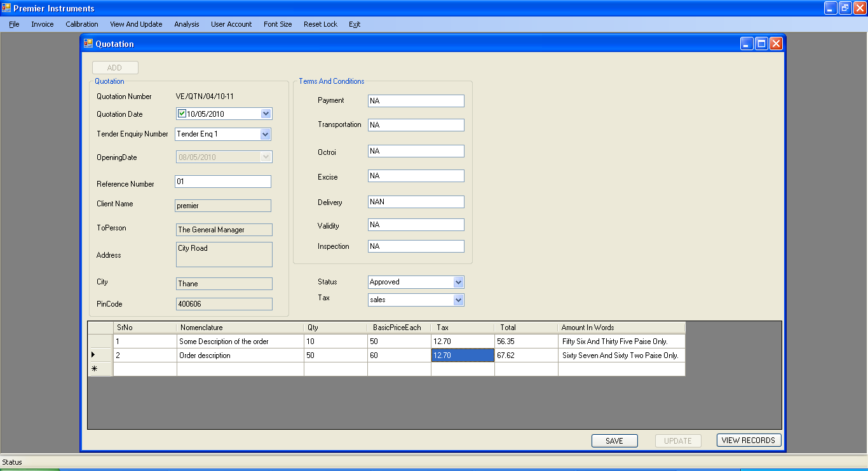Click the Total column header
Image resolution: width=868 pixels, height=471 pixels.
click(x=526, y=328)
